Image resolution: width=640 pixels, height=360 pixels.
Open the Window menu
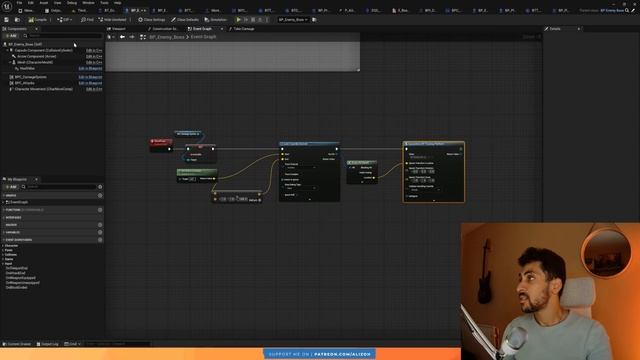[88, 3]
